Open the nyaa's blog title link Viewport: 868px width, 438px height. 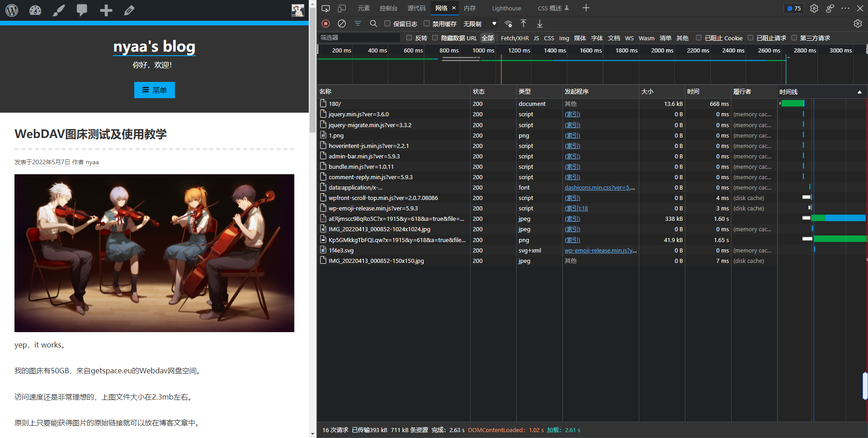pos(154,46)
